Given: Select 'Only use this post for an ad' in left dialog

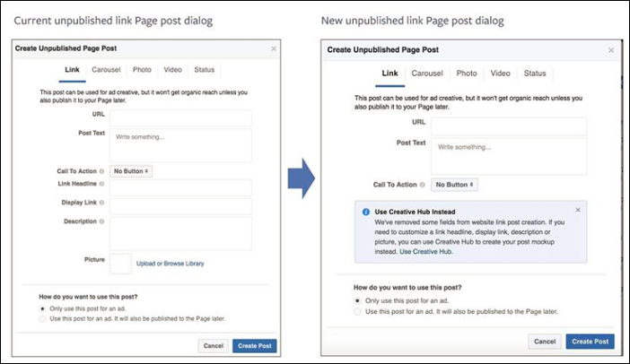Looking at the screenshot, I should (43, 308).
